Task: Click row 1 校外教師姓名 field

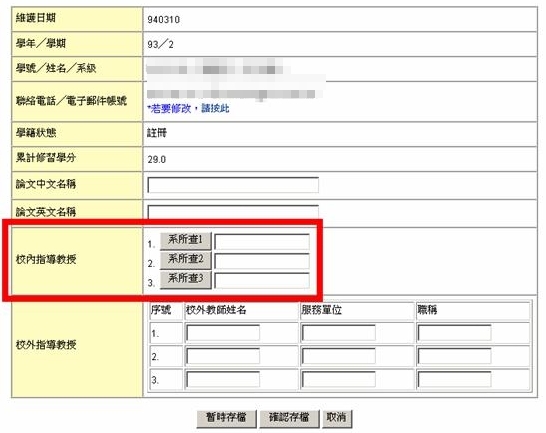Action: pos(223,333)
